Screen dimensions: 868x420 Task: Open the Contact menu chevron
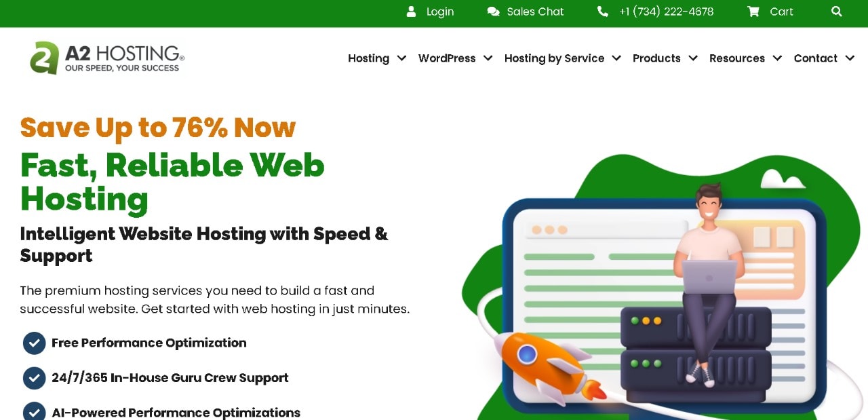[850, 58]
